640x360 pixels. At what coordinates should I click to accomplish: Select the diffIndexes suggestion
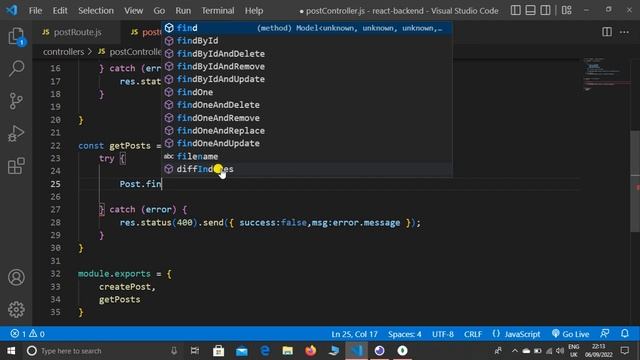(x=307, y=169)
